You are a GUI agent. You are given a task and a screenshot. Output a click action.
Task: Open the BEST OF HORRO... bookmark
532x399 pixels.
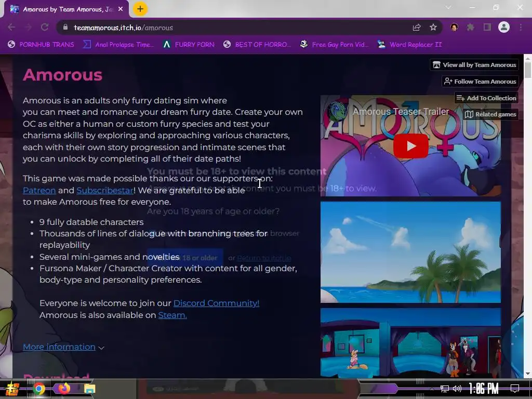pos(257,45)
